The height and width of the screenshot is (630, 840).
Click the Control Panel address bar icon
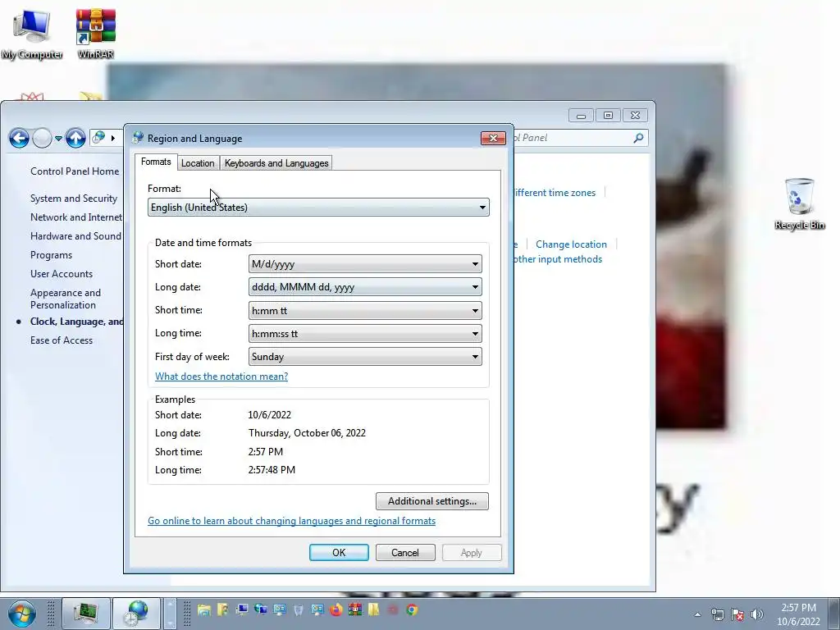coord(98,138)
